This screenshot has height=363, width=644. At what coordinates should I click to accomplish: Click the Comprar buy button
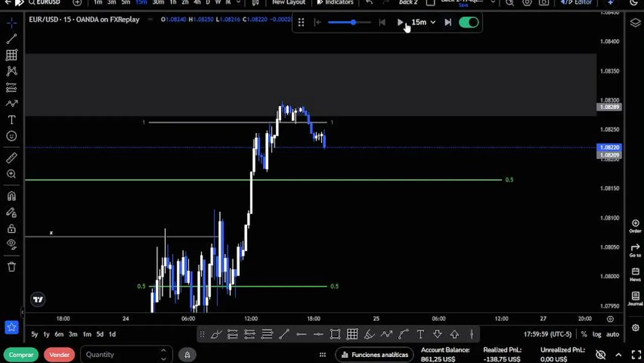(21, 355)
